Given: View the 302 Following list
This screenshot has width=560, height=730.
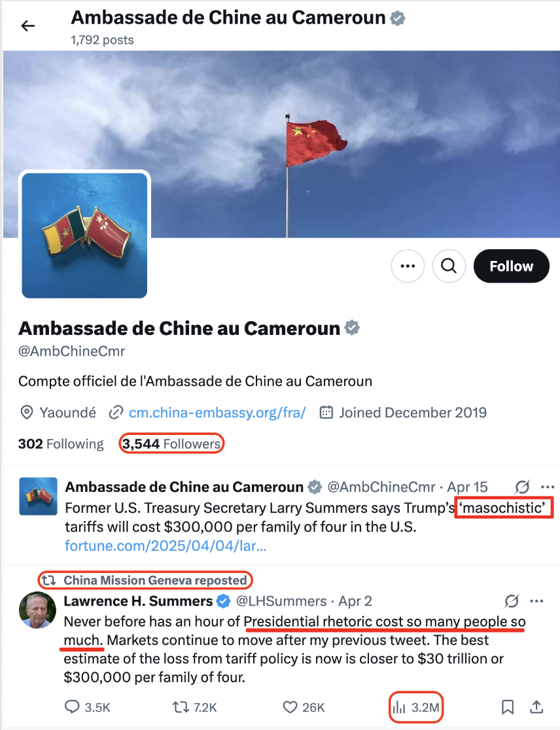Looking at the screenshot, I should (61, 443).
